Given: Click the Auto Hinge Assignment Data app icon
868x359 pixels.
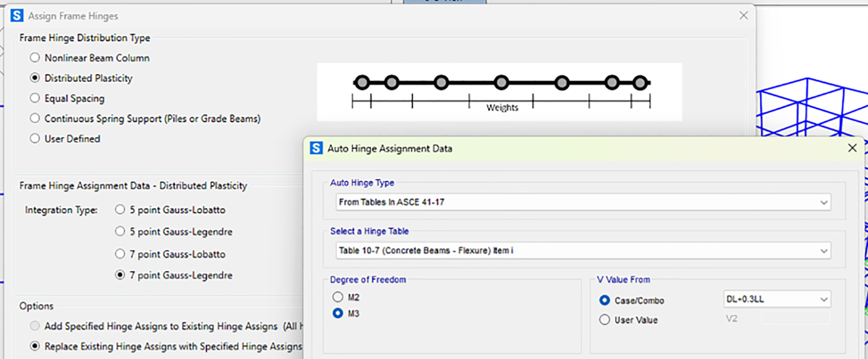Looking at the screenshot, I should click(x=316, y=148).
